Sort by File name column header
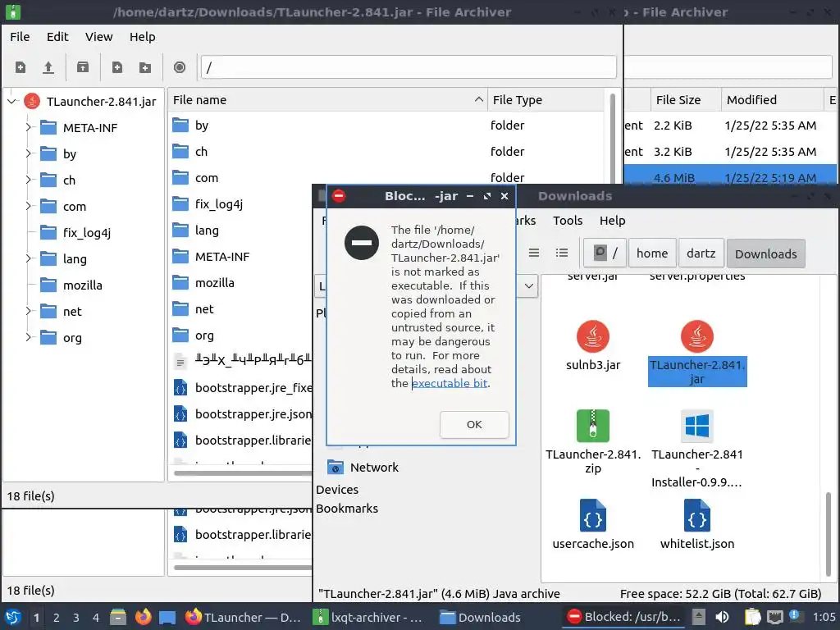 tap(328, 100)
